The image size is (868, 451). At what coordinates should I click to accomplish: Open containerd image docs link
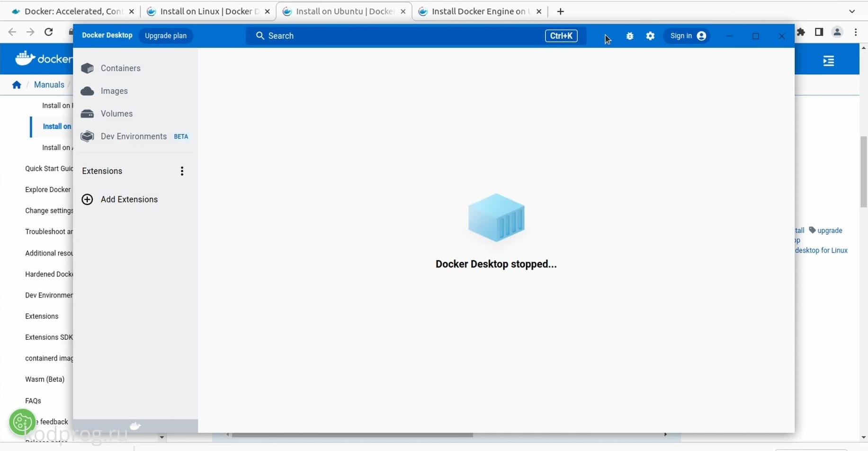49,358
